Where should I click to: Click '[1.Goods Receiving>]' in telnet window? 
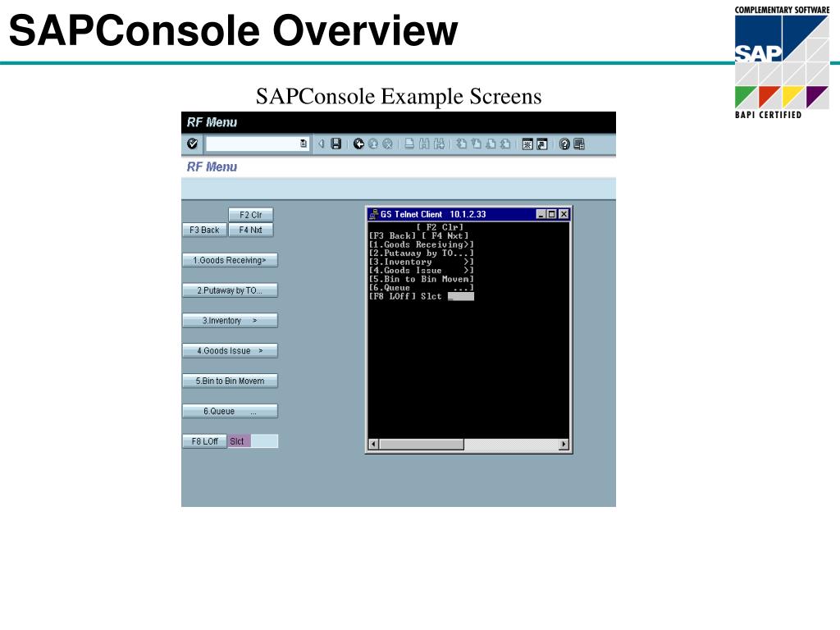[x=421, y=244]
